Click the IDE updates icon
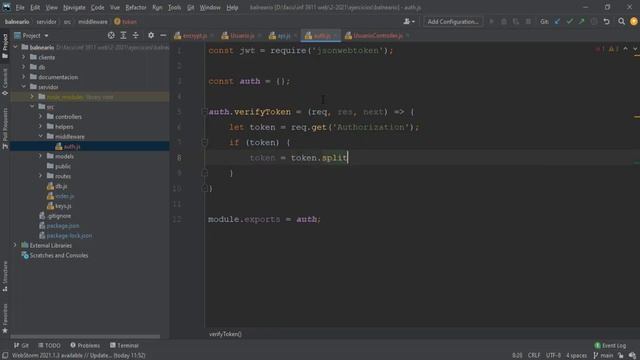The width and height of the screenshot is (640, 360). (x=633, y=22)
